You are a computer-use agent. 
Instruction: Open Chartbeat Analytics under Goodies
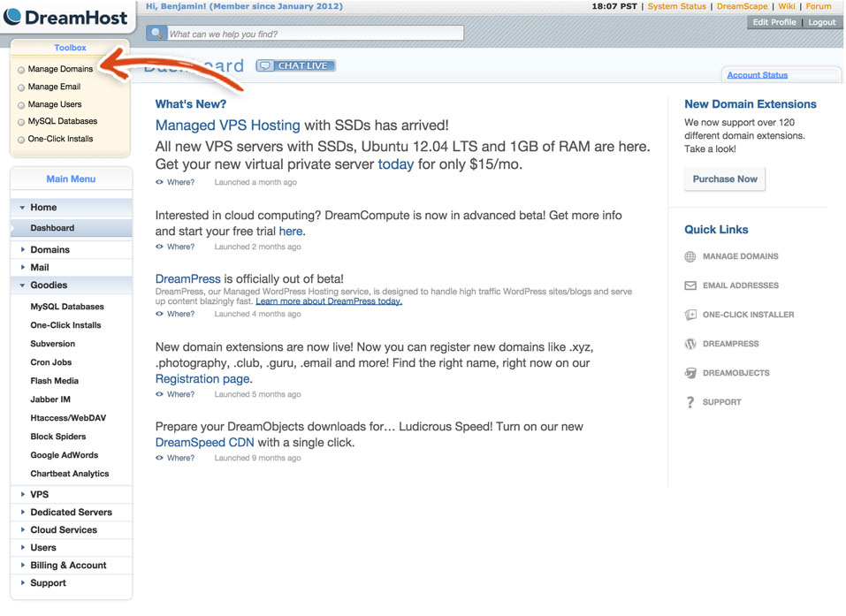click(70, 474)
